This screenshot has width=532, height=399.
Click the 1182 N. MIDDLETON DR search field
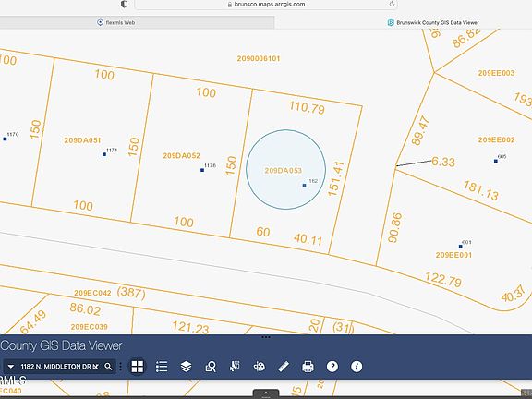(x=56, y=367)
